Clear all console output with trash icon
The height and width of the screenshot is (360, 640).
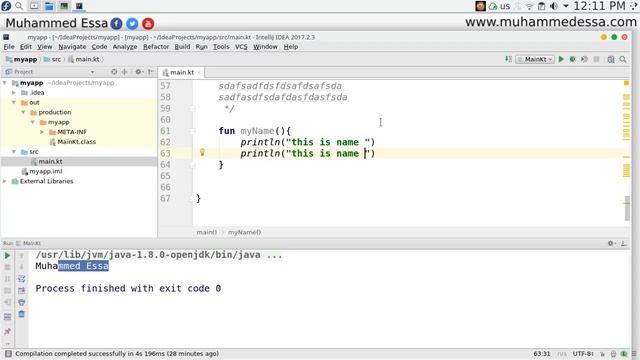(22, 314)
